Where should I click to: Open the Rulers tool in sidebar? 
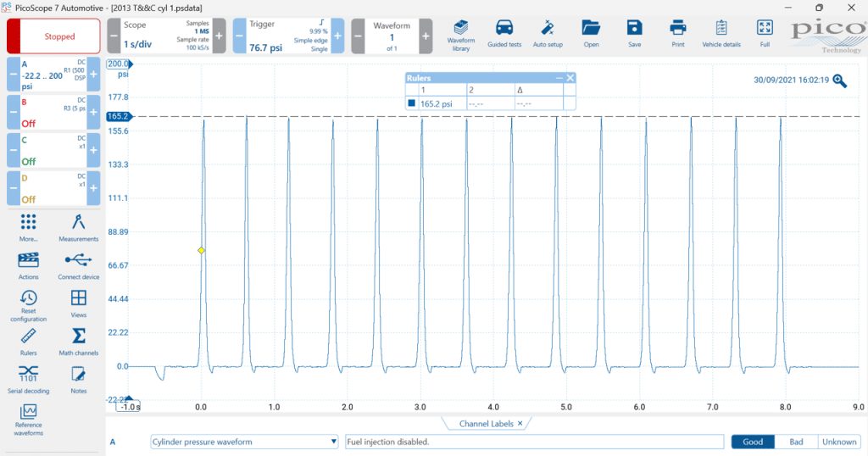point(28,342)
